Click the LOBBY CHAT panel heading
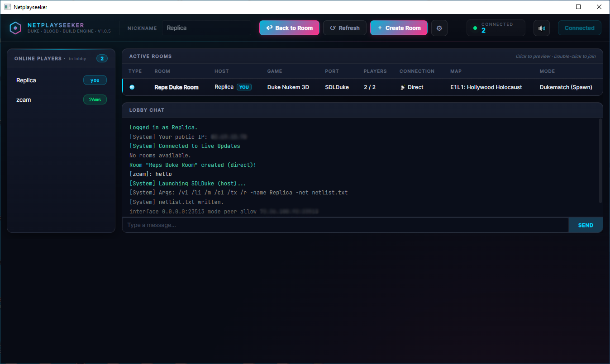Image resolution: width=610 pixels, height=364 pixels. click(x=147, y=110)
